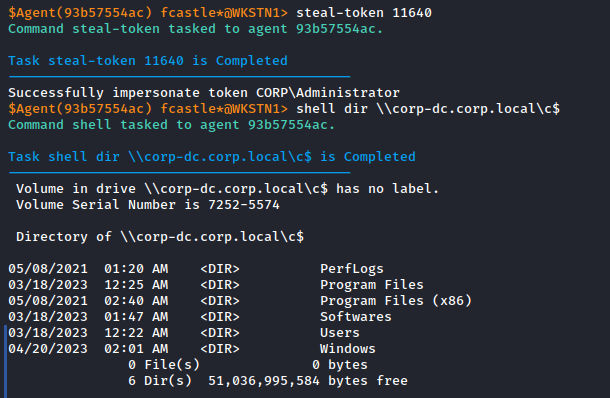Select the '0 File(s)' summary text
This screenshot has width=610, height=398.
click(164, 365)
